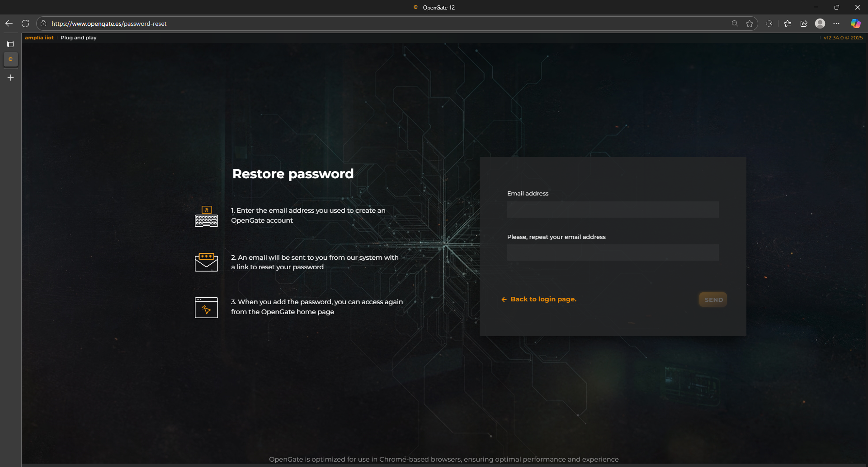The width and height of the screenshot is (868, 467).
Task: Click the amplía iiot brand link
Action: [x=39, y=38]
